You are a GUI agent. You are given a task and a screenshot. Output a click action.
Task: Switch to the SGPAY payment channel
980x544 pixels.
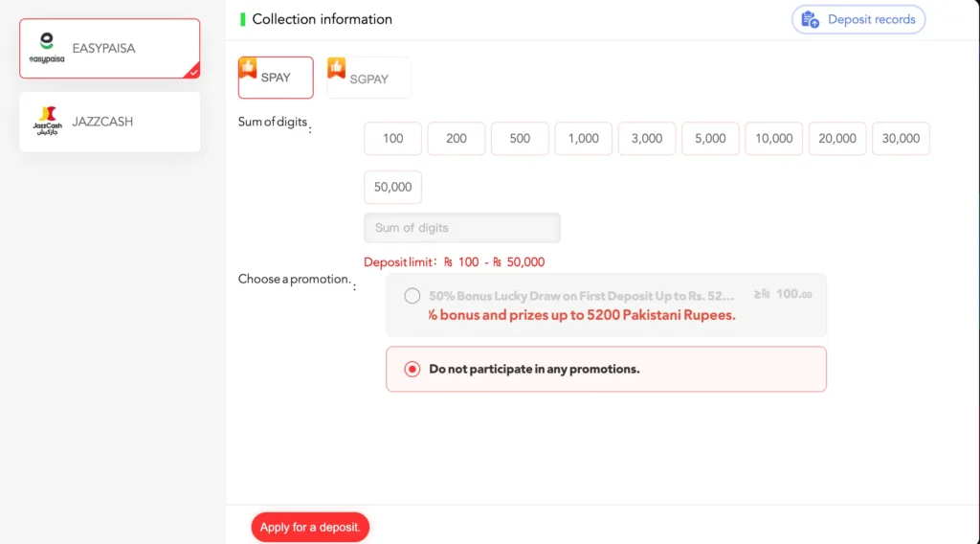click(x=369, y=79)
